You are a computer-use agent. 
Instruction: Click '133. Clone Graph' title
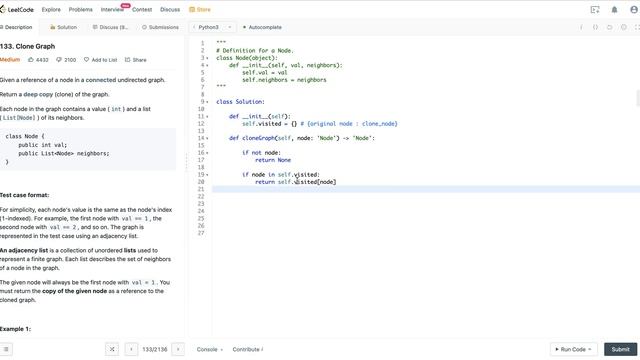[x=27, y=47]
